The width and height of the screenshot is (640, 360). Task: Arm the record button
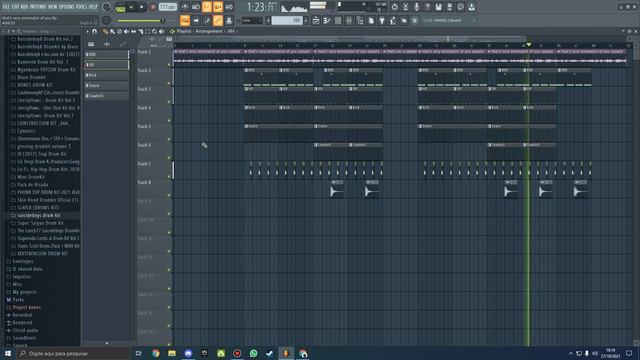[x=153, y=7]
